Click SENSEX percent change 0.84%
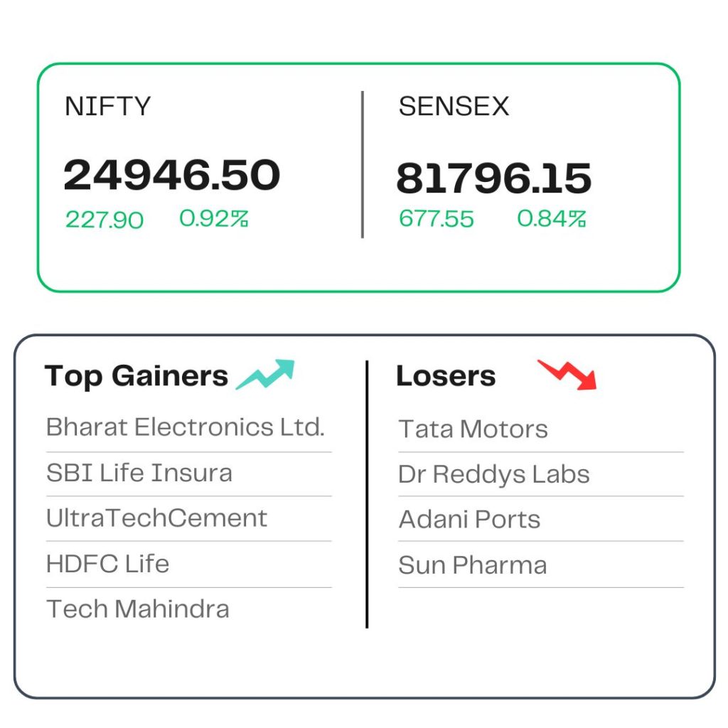This screenshot has height=728, width=728. tap(552, 218)
